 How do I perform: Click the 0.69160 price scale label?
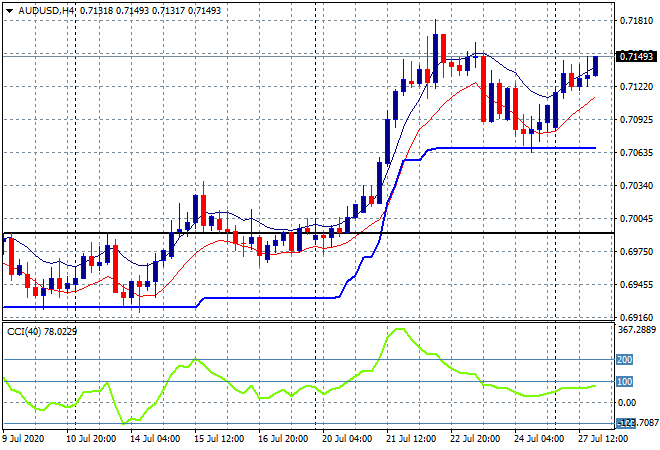tap(636, 317)
